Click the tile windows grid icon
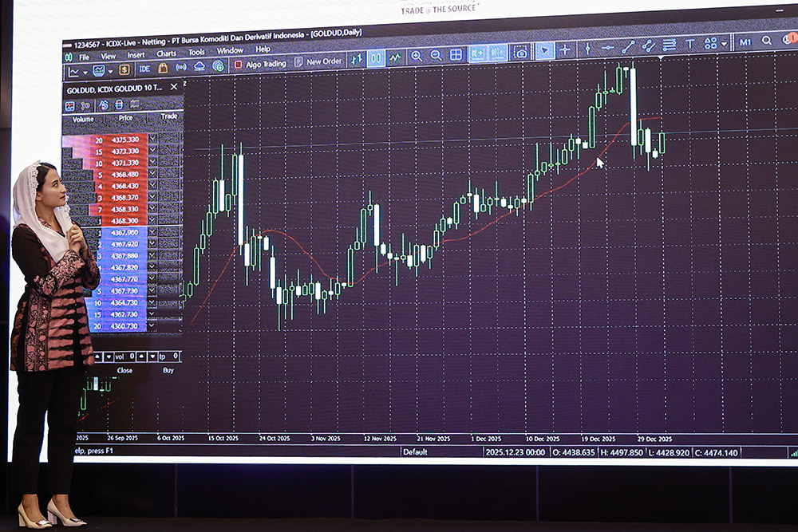The height and width of the screenshot is (532, 798). pos(456,54)
